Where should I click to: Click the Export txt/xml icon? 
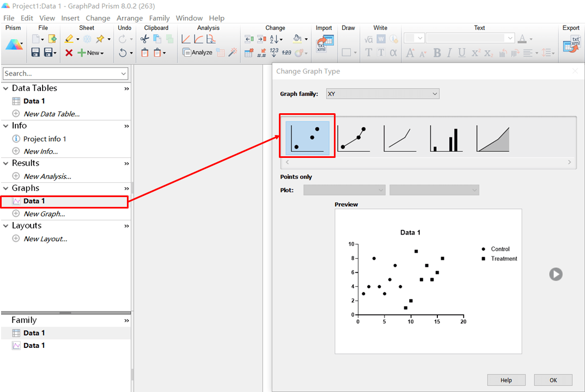tap(572, 45)
